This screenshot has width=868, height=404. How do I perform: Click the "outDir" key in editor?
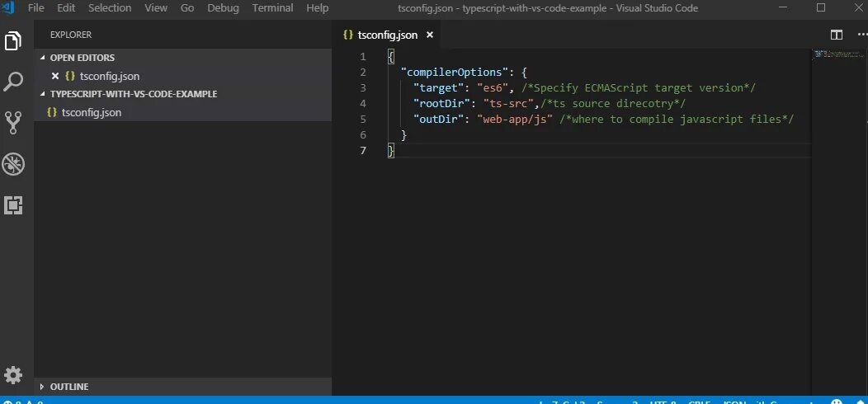(438, 119)
